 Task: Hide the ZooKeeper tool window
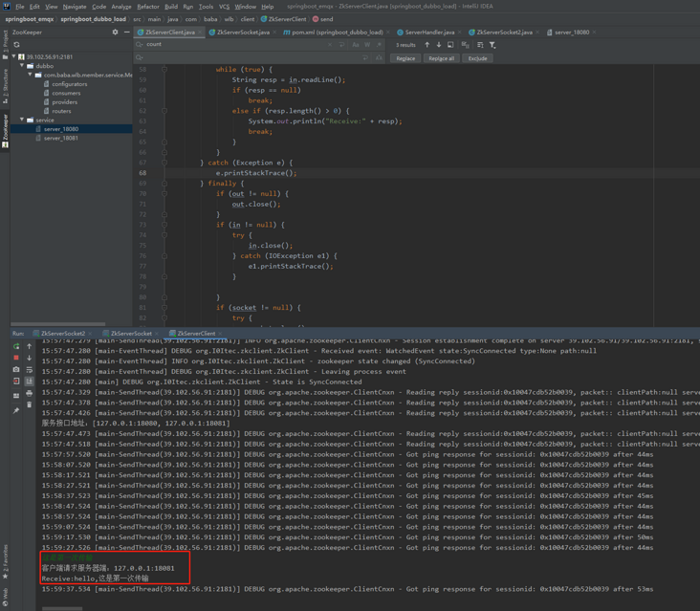tap(127, 33)
